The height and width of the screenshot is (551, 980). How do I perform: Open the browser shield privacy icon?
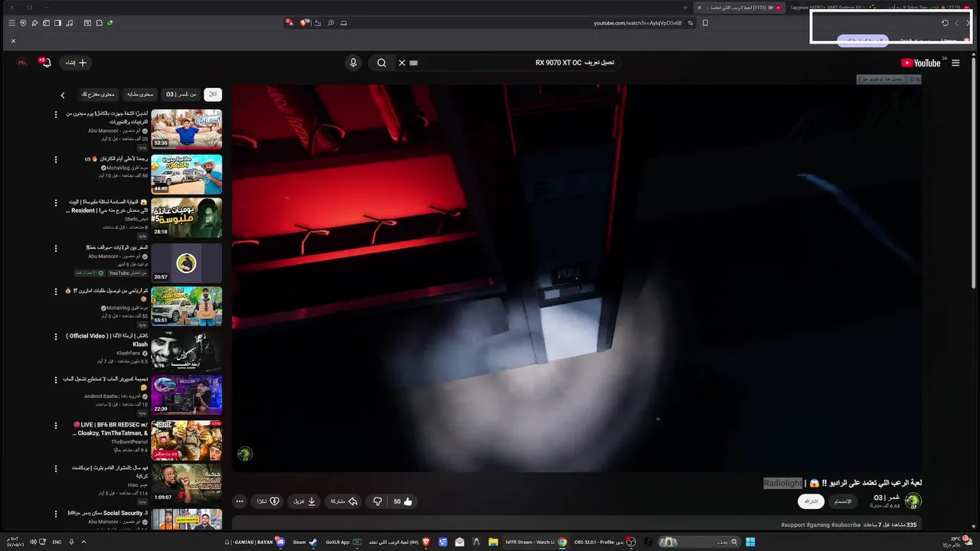(x=23, y=23)
